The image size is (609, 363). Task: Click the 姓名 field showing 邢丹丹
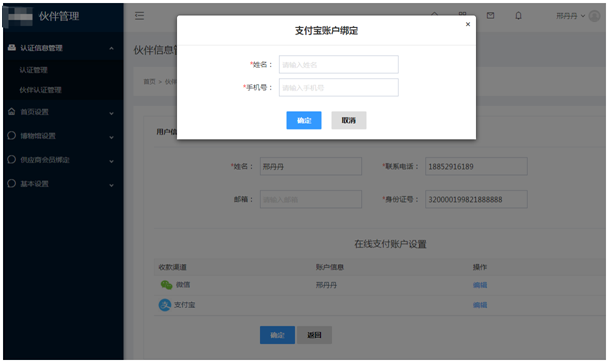tap(311, 167)
